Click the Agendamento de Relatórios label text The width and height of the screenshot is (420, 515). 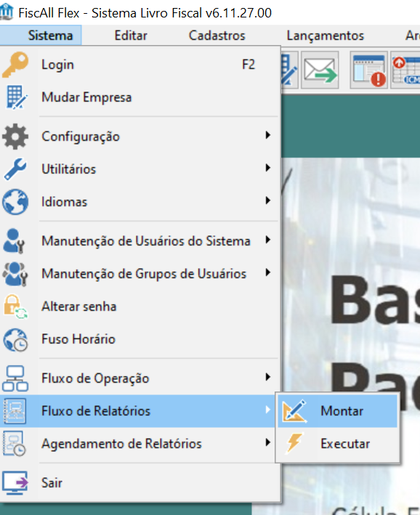point(121,444)
